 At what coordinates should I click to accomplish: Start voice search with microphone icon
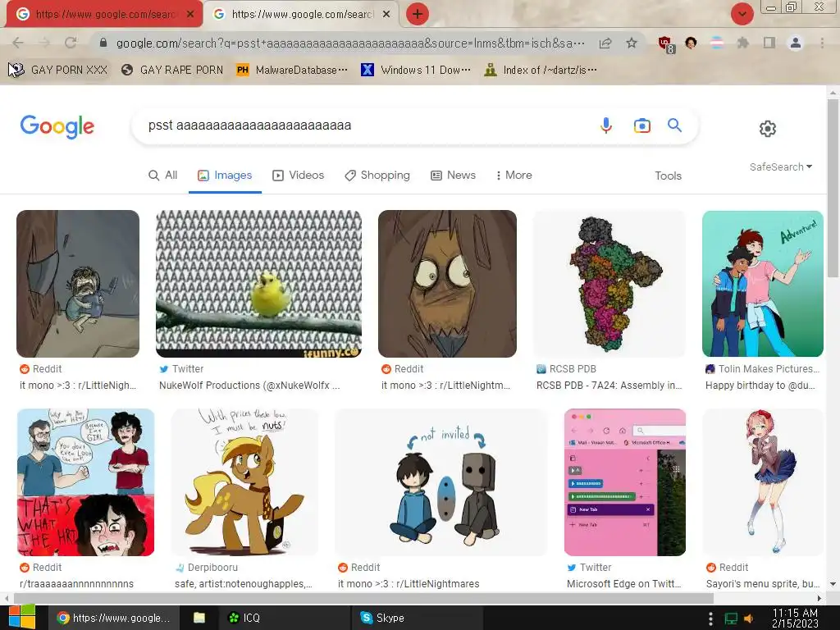(x=606, y=126)
